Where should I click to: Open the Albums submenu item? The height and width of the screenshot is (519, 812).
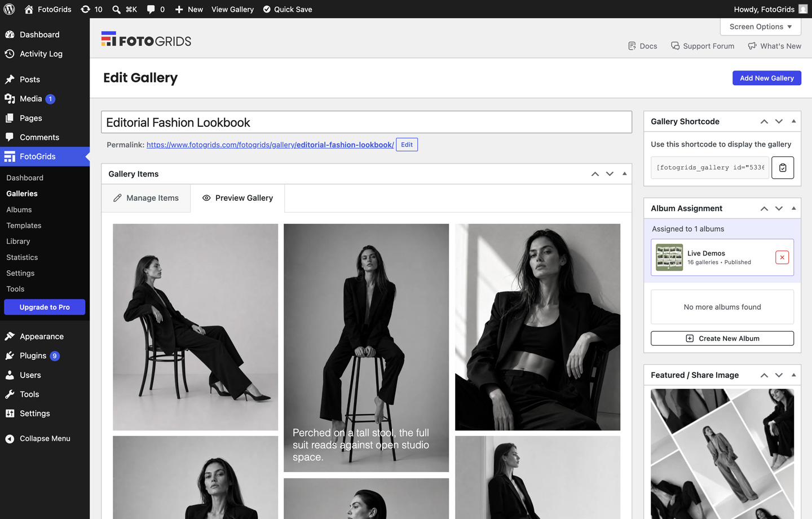(19, 209)
